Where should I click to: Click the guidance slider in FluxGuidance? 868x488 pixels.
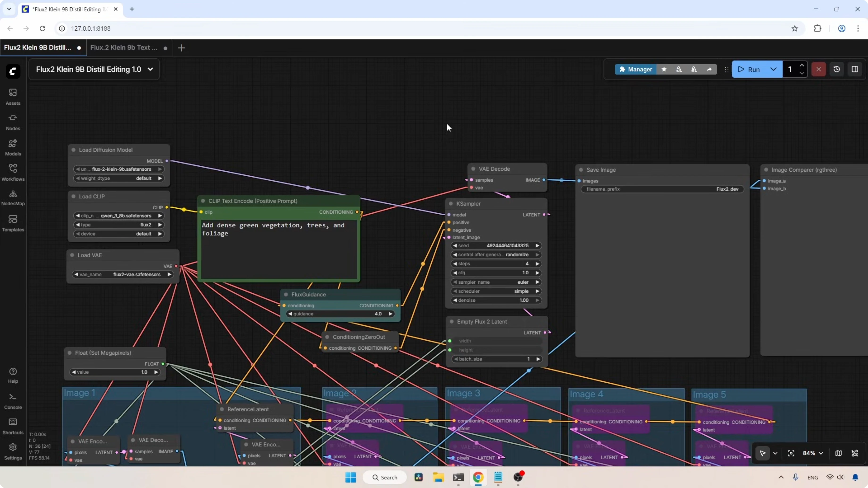tap(340, 314)
